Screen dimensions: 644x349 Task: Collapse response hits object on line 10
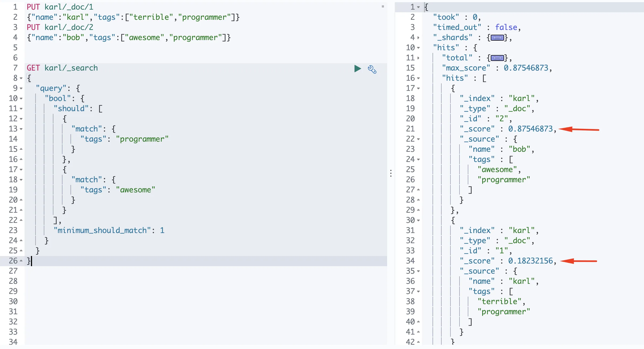[x=418, y=48]
